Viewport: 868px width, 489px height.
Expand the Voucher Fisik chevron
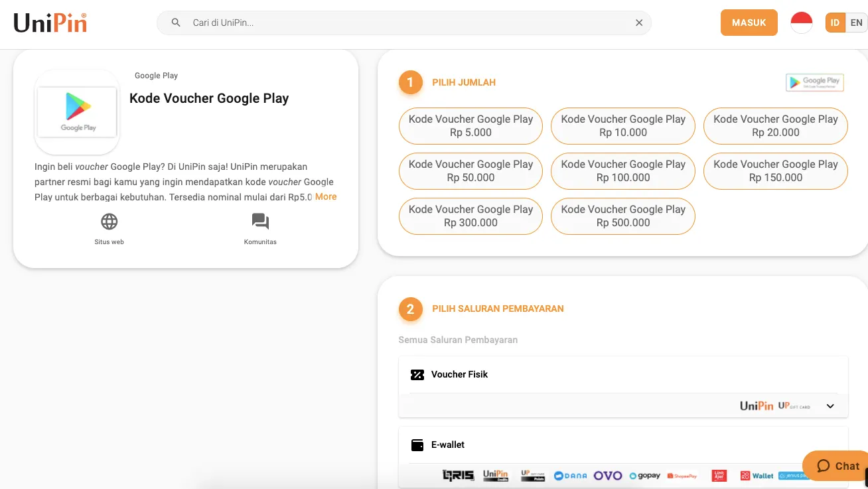coord(830,406)
